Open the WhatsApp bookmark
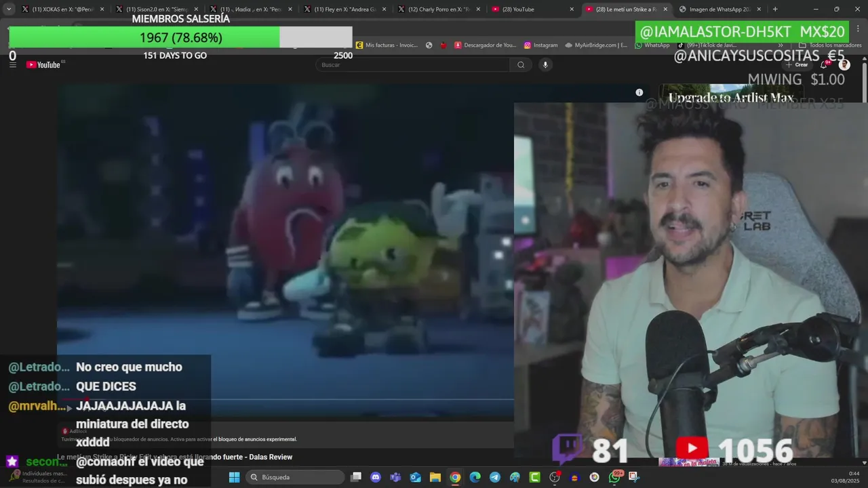Screen dimensions: 868x488 coord(652,45)
